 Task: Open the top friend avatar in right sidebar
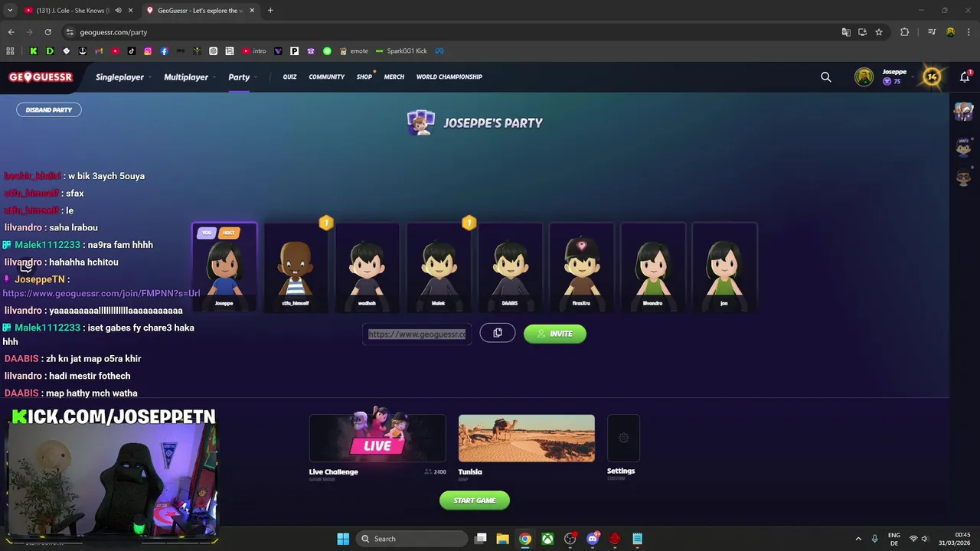pyautogui.click(x=964, y=112)
